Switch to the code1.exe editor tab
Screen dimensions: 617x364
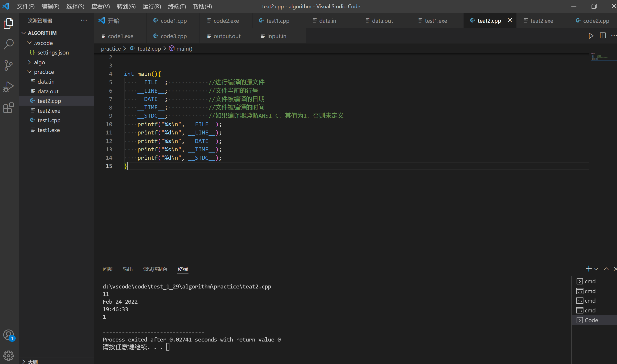pos(120,36)
